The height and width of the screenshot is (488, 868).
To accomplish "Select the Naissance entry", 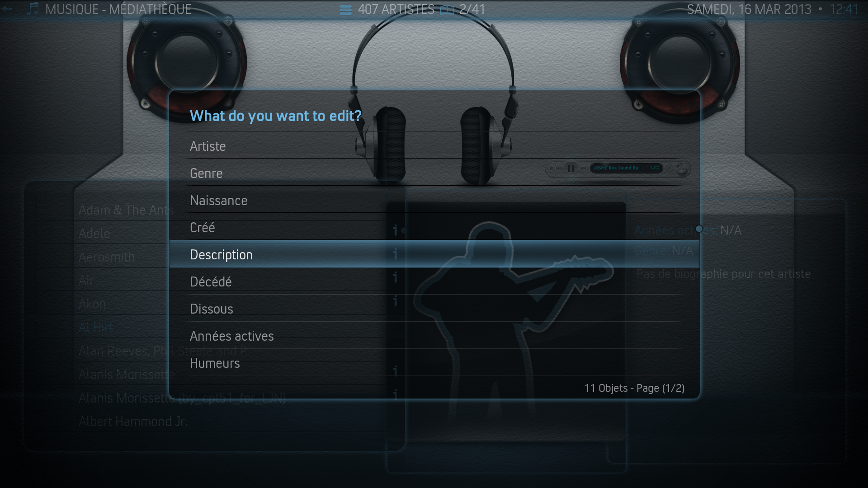I will (x=434, y=200).
